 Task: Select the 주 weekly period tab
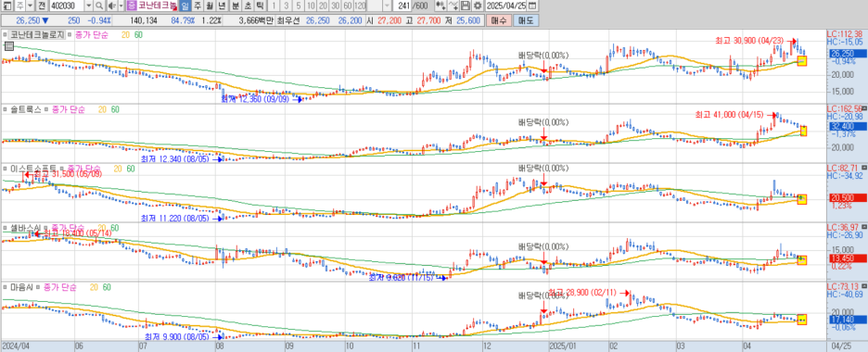[198, 6]
